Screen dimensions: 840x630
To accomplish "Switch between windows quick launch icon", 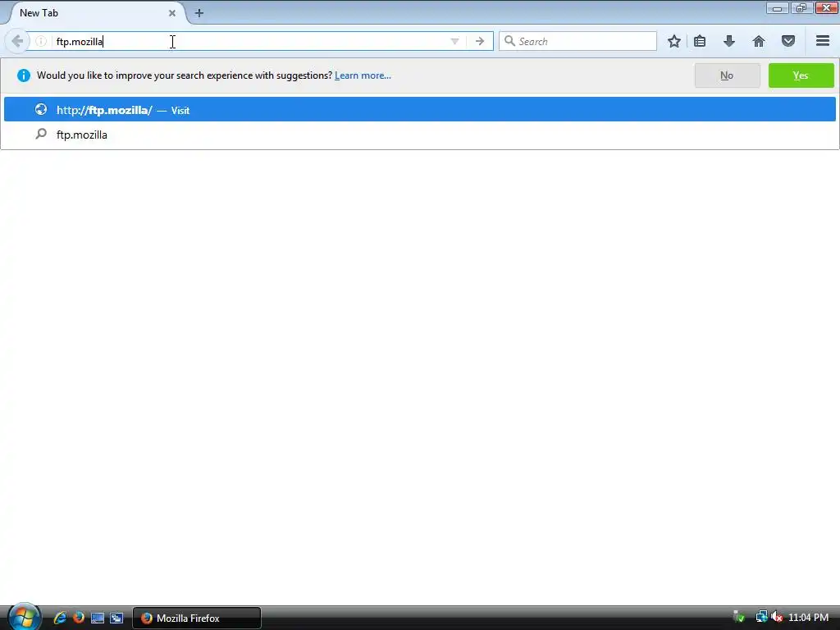I will (x=116, y=618).
